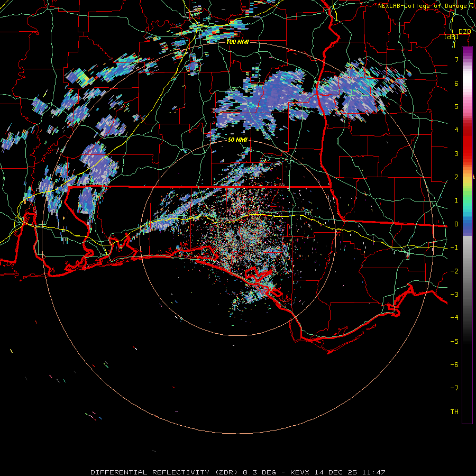Click the -6 value on the scale
Image resolution: width=476 pixels, height=476 pixels.
[x=454, y=365]
